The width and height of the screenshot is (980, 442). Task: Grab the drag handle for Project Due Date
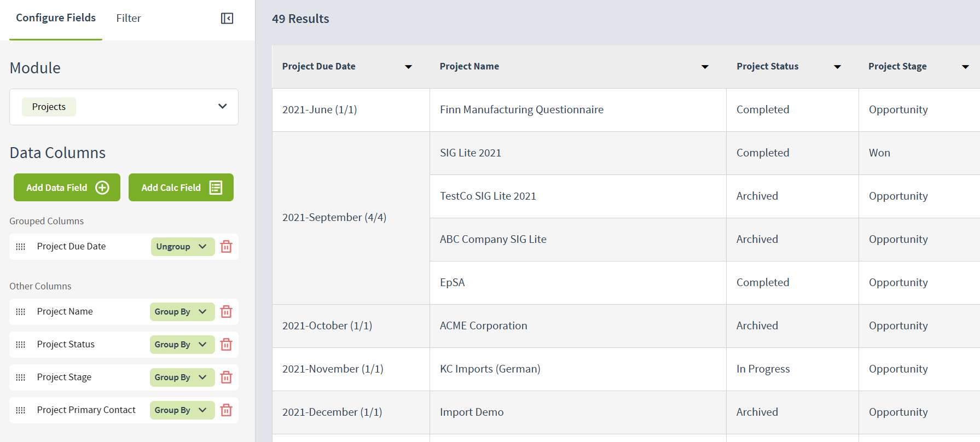[x=21, y=247]
